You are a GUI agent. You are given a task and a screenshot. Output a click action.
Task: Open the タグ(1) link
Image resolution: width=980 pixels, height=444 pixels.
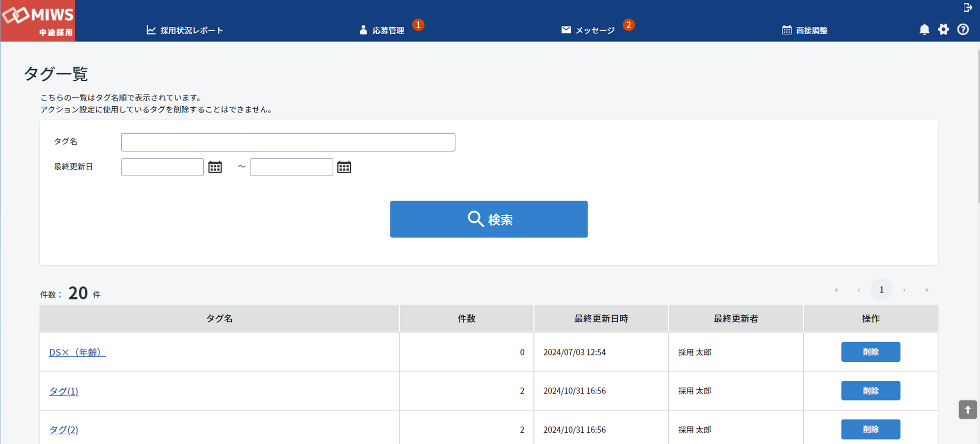point(64,391)
